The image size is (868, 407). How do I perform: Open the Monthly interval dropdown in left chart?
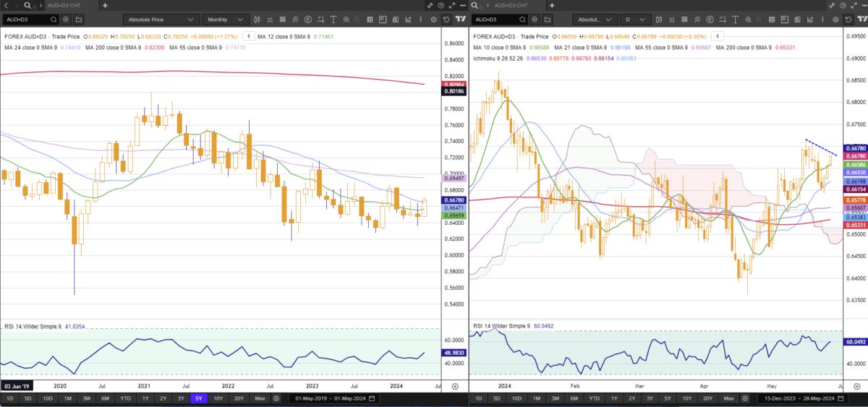point(225,20)
